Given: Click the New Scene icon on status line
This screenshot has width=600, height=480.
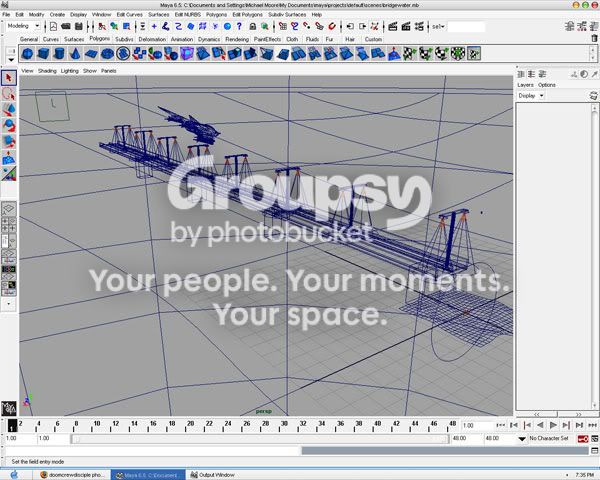Looking at the screenshot, I should coord(53,26).
